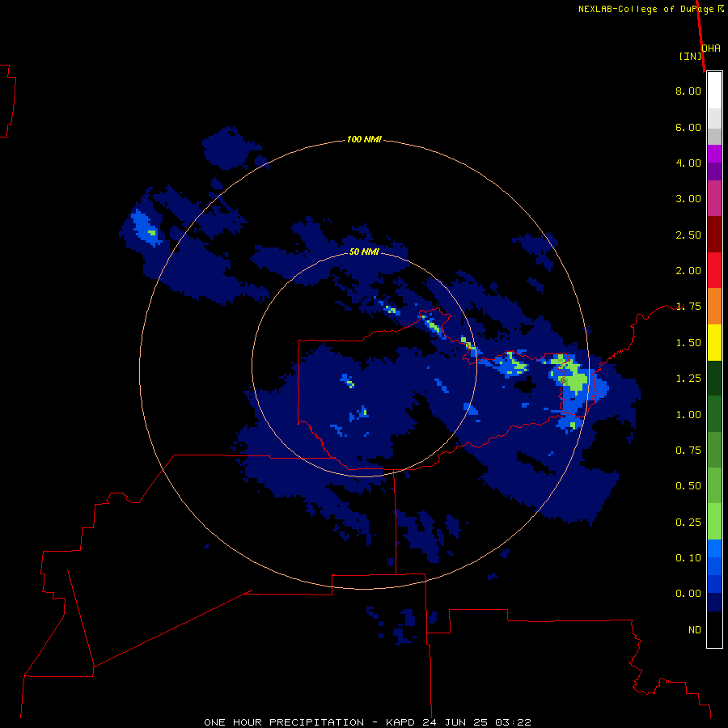Click the black ND legend swatch
The image size is (728, 728).
point(714,629)
